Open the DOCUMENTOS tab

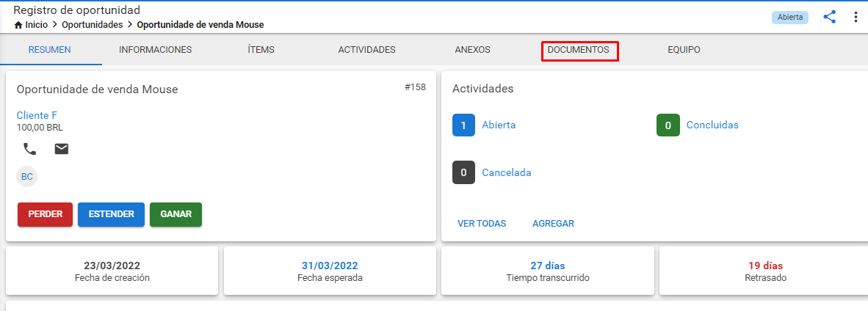point(579,51)
